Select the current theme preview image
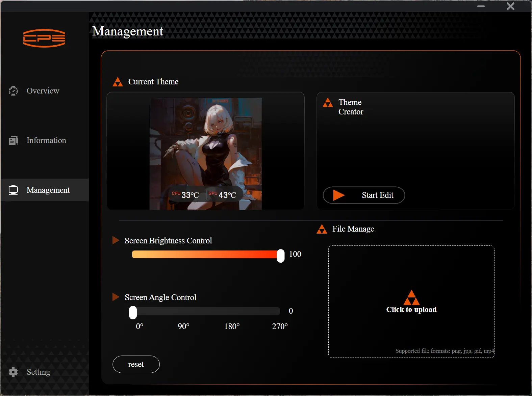 [206, 154]
